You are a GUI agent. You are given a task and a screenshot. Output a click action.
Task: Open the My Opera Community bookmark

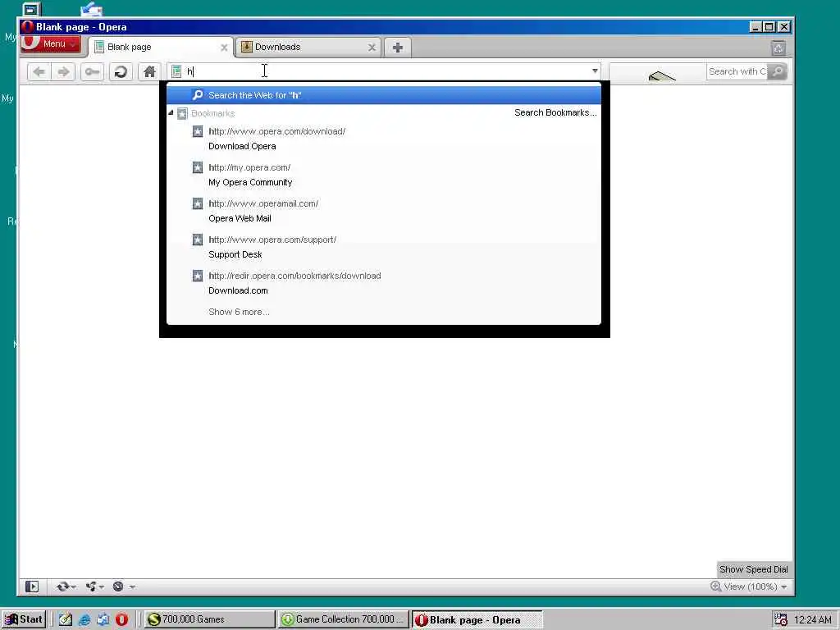coord(384,175)
